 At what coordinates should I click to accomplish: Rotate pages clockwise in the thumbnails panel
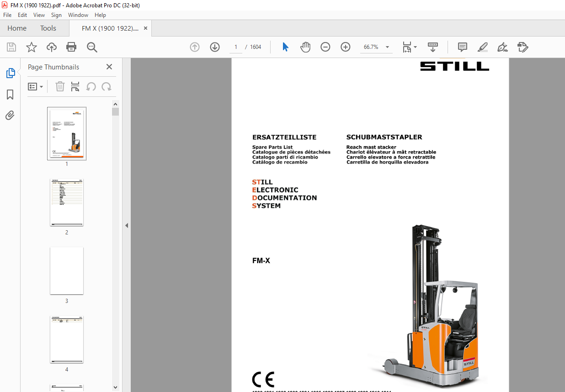tap(107, 86)
